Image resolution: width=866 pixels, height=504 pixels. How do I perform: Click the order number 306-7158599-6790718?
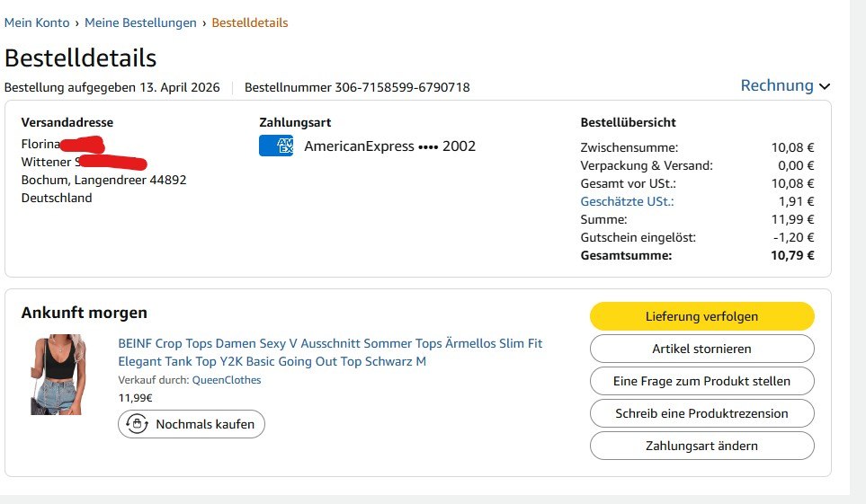[x=402, y=87]
